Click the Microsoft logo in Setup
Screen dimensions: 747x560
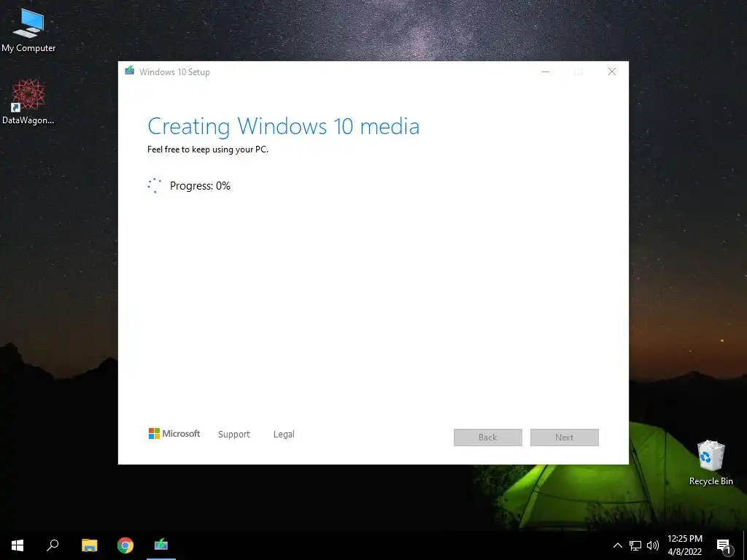(174, 433)
